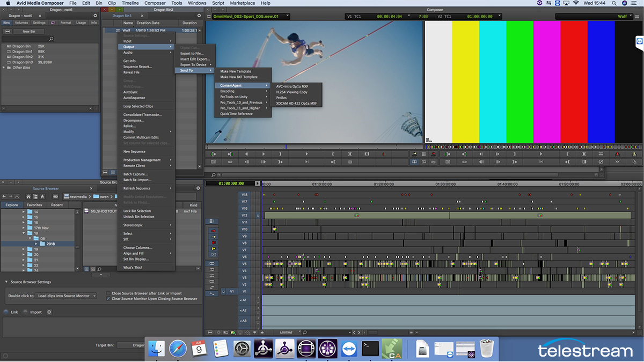Open the source clip name dropdown OmniMovi_002-Sport
Viewport: 644px width, 362px height.
click(251, 16)
